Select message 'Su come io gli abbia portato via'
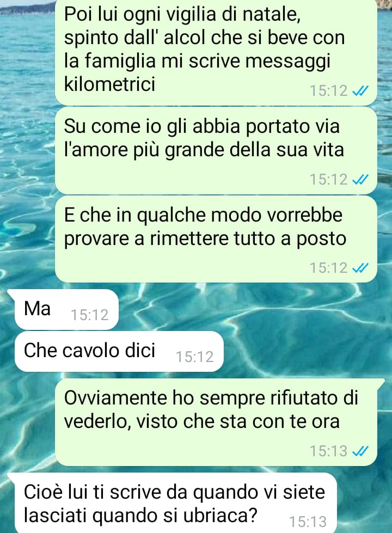 [216, 151]
